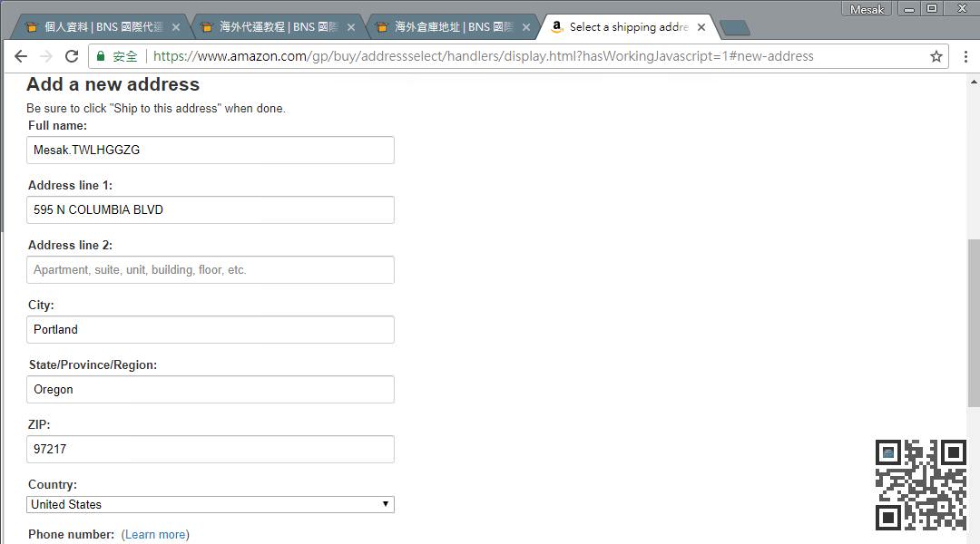
Task: Open the Chrome menu with three dots
Action: (965, 56)
